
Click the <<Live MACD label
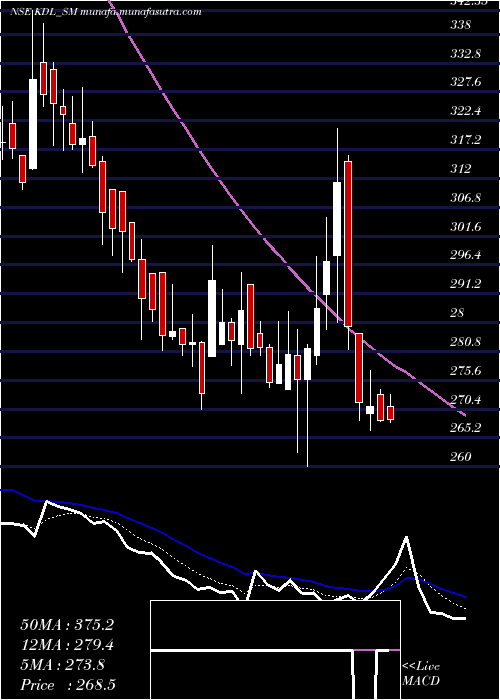point(421,674)
